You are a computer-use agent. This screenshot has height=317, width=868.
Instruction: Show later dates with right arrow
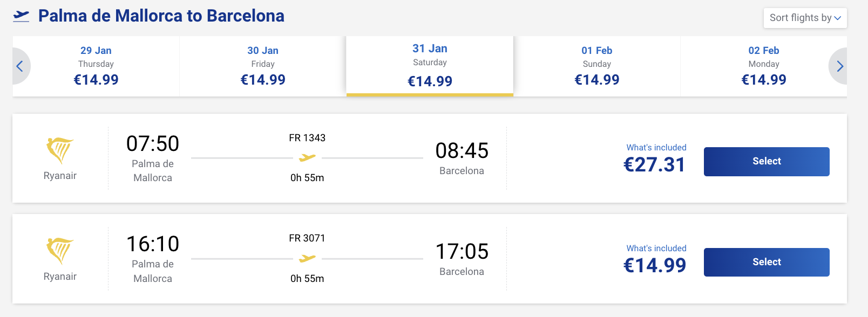839,66
